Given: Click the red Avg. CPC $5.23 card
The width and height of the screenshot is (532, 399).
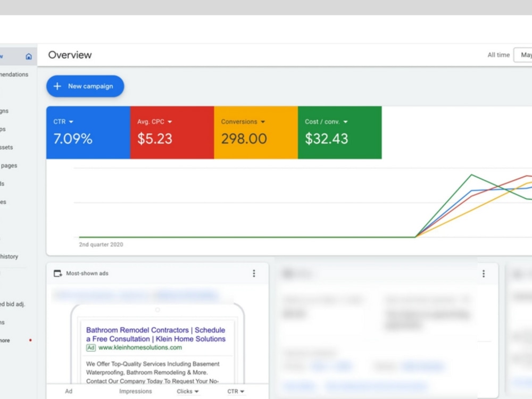Looking at the screenshot, I should coord(172,132).
